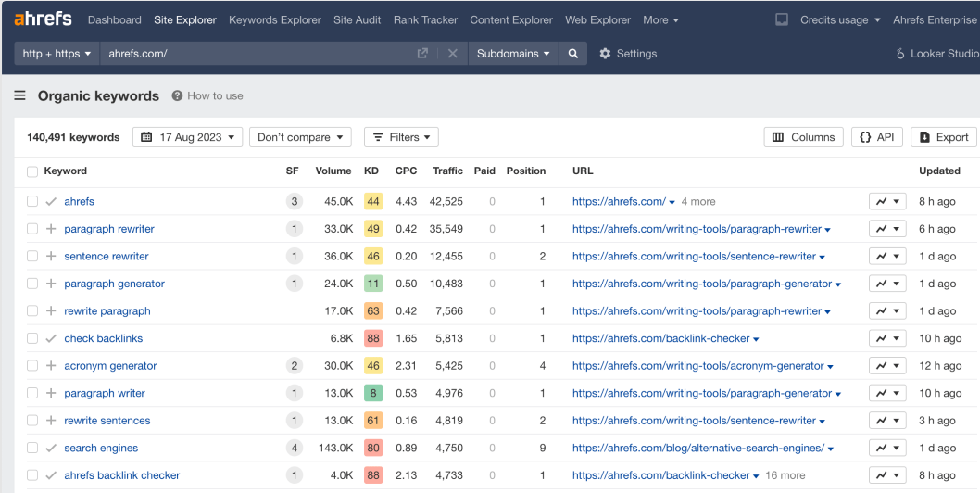Screen dimensions: 980x493
Task: Check the box for search engines row
Action: click(32, 448)
